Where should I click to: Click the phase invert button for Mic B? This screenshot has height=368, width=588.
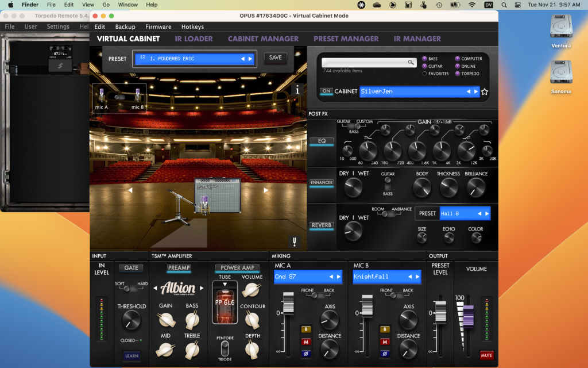(385, 354)
